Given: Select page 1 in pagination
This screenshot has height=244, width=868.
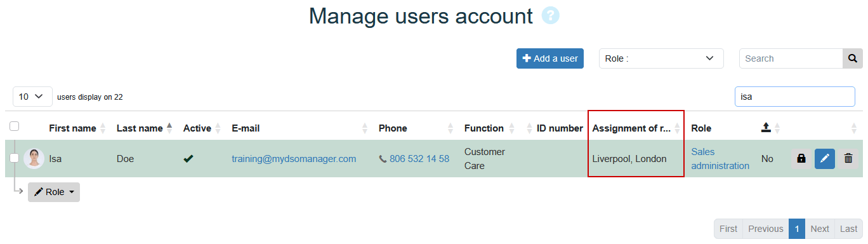Looking at the screenshot, I should tap(797, 229).
